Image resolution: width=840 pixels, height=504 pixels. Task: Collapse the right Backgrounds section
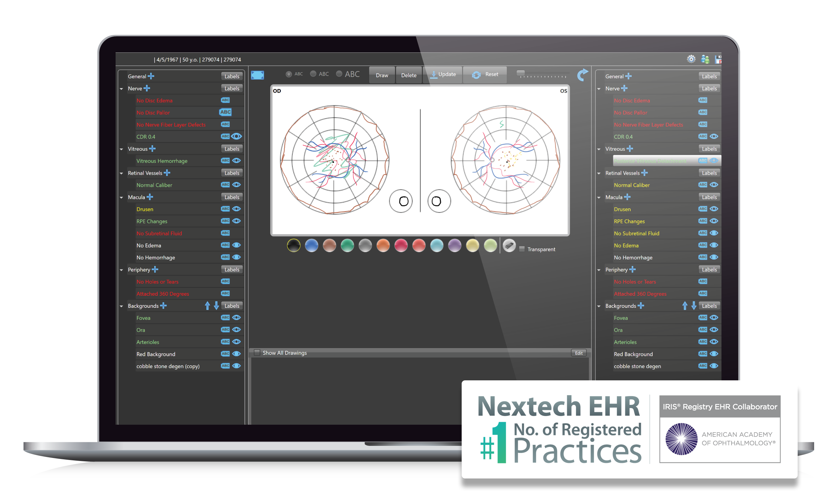(x=599, y=306)
